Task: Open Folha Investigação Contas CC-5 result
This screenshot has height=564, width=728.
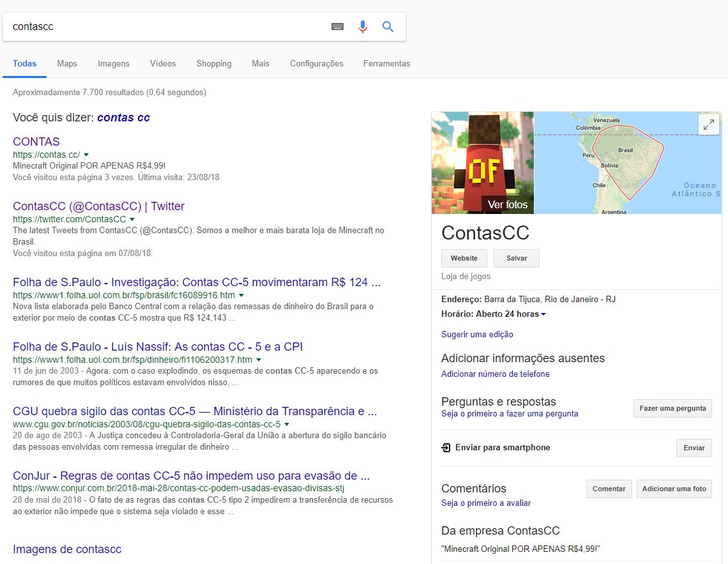Action: click(197, 282)
